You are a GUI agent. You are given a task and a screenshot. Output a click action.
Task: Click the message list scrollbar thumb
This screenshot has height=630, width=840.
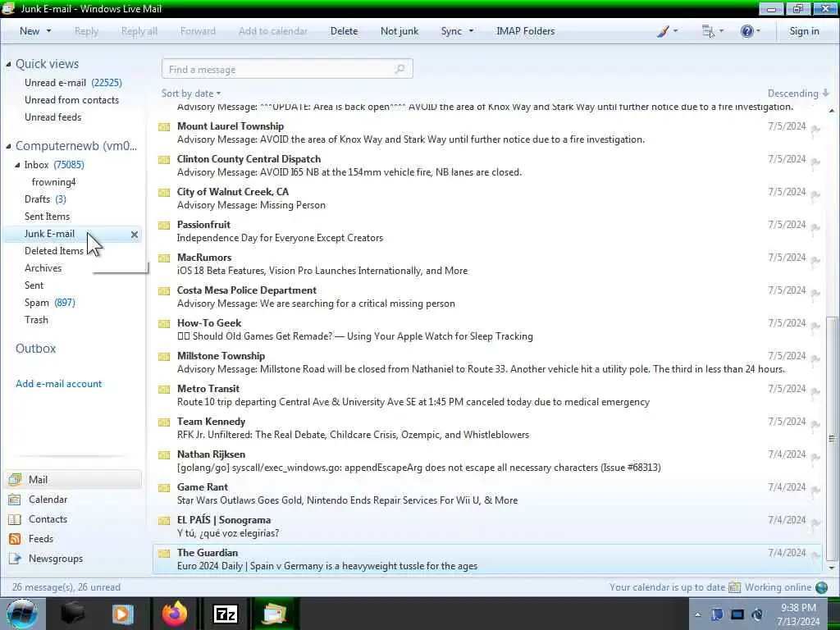tap(832, 438)
